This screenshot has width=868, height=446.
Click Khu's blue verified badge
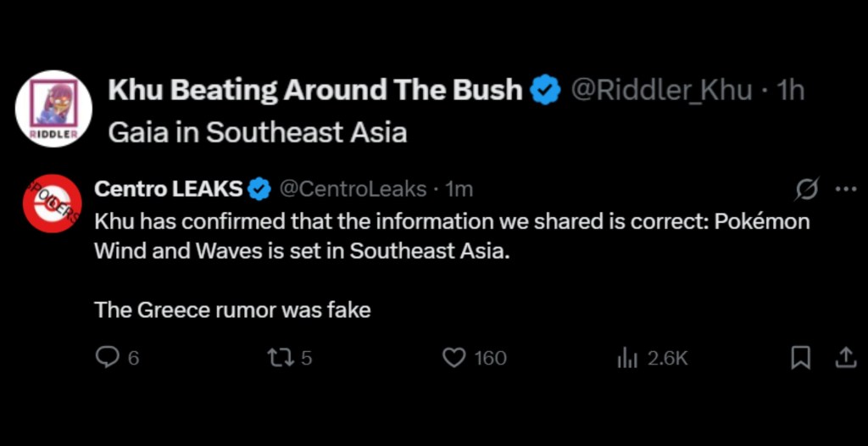pos(545,90)
